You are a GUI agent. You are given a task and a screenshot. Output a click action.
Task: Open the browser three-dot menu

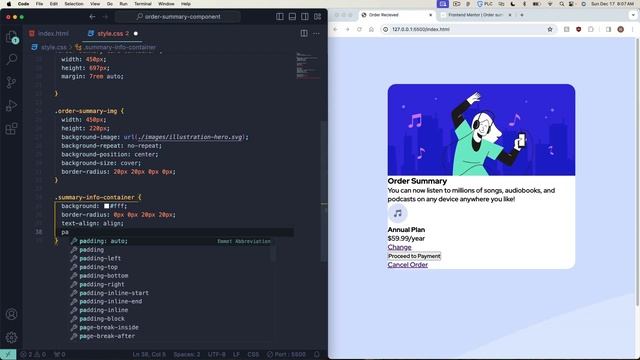tap(633, 29)
